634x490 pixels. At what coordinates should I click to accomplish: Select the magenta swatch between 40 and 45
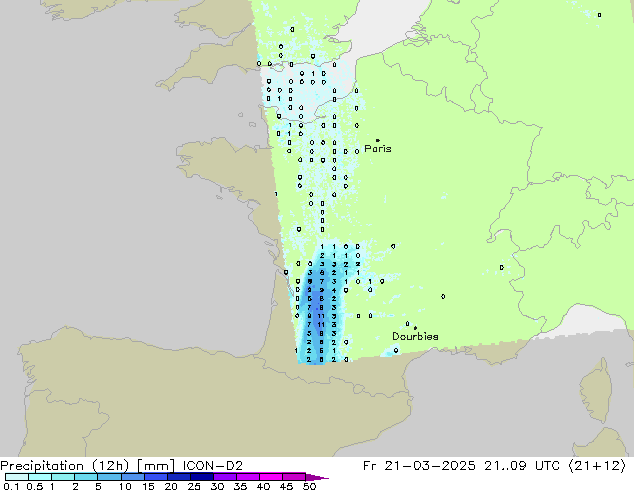(x=271, y=477)
